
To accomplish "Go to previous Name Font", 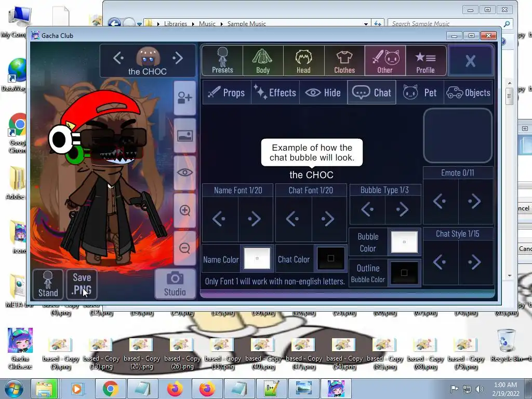I will (220, 219).
